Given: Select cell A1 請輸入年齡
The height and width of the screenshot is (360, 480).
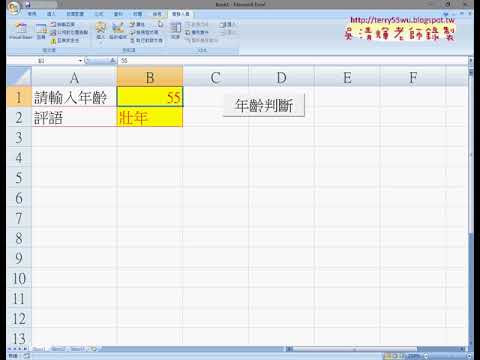Looking at the screenshot, I should click(x=74, y=97).
